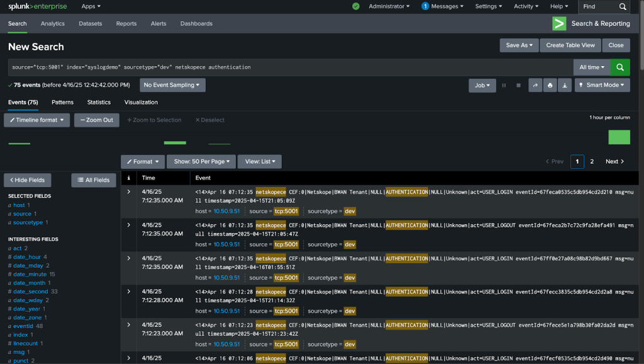644x364 pixels.
Task: Click the first timeline bar on the left
Action: point(19,144)
